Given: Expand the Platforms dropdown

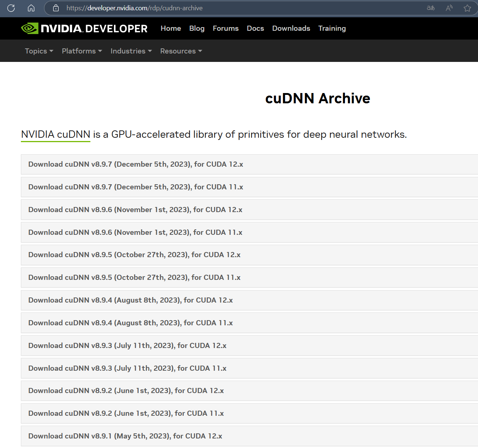Looking at the screenshot, I should click(82, 51).
